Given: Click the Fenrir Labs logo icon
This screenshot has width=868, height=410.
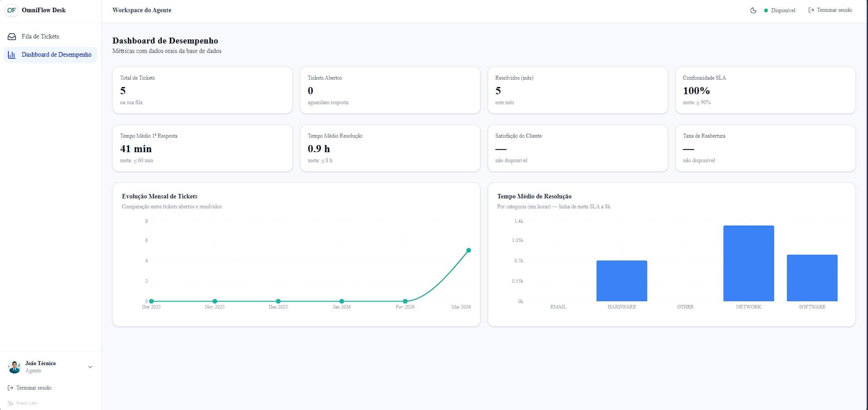Looking at the screenshot, I should point(10,403).
